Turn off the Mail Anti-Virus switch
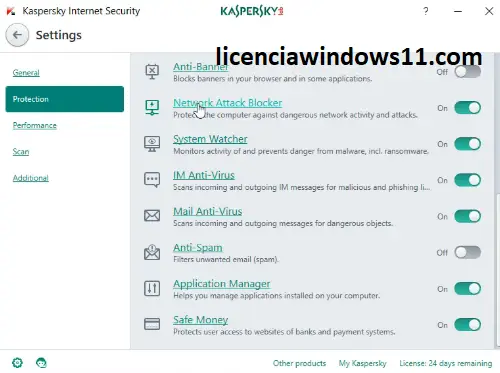This screenshot has width=500, height=373. click(468, 216)
